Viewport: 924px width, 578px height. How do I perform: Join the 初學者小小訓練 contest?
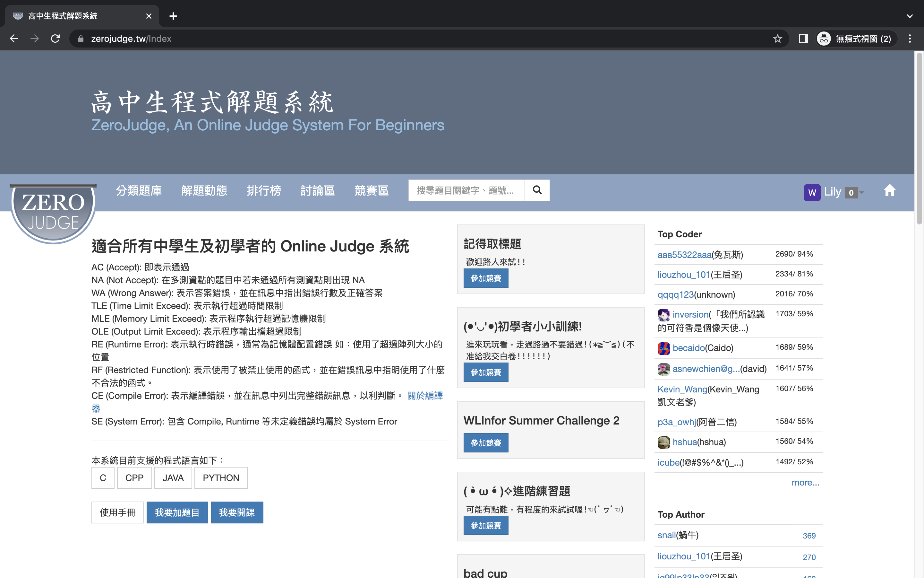(486, 372)
